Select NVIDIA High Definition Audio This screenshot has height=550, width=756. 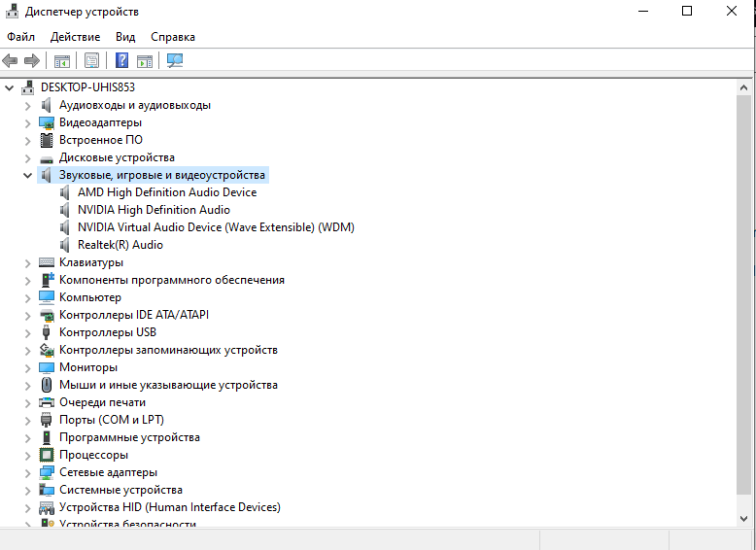point(154,210)
